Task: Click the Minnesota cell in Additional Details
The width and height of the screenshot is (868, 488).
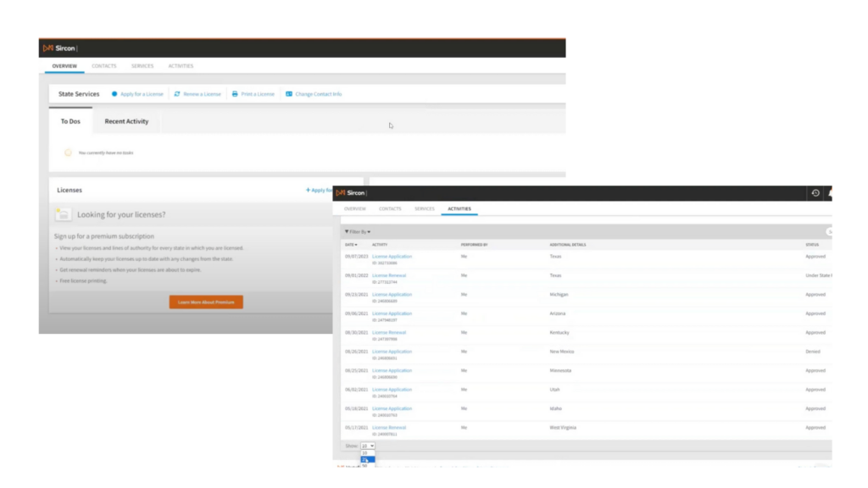Action: [x=560, y=371]
